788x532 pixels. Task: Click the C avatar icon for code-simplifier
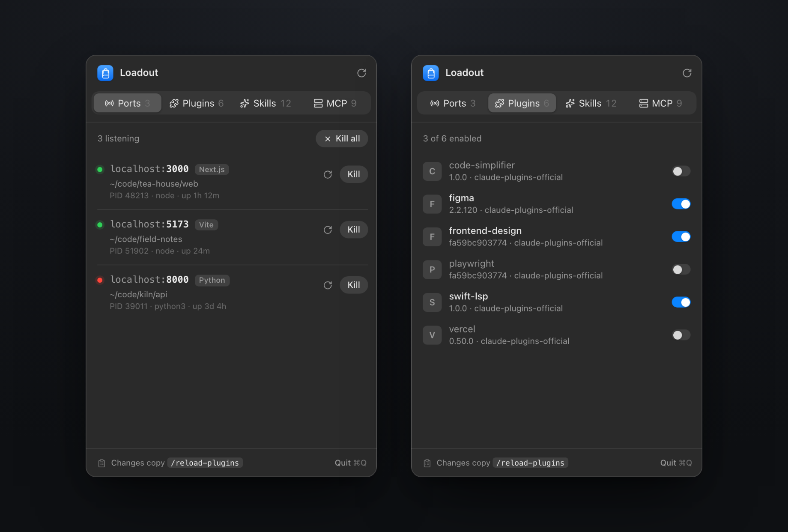432,171
